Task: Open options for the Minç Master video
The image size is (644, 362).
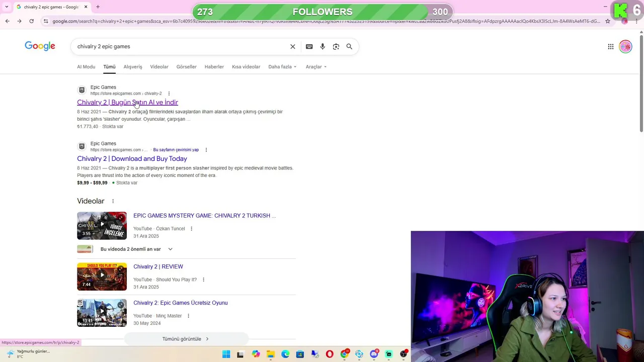Action: click(x=188, y=316)
